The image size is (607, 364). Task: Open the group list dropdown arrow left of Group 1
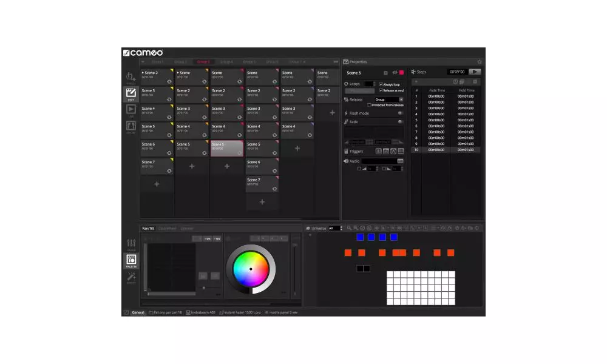pos(143,62)
